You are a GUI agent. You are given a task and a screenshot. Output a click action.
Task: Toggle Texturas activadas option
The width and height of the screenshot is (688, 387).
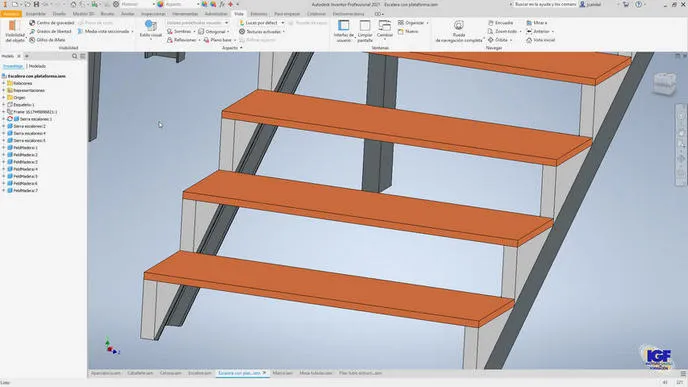(260, 32)
